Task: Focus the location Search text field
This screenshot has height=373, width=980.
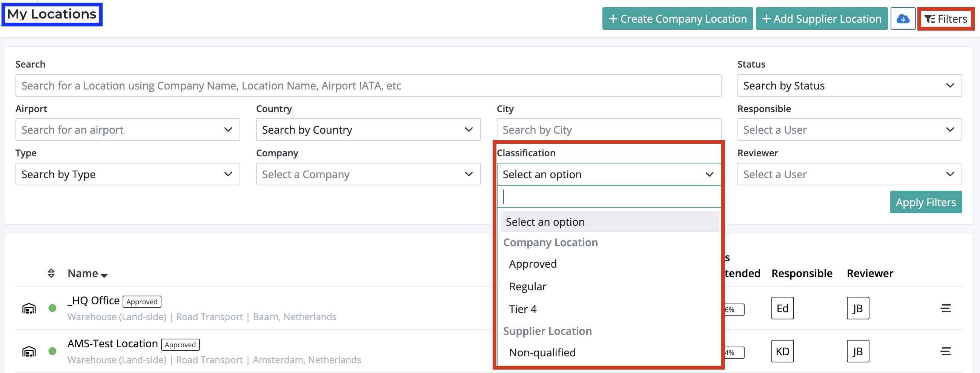Action: 368,86
